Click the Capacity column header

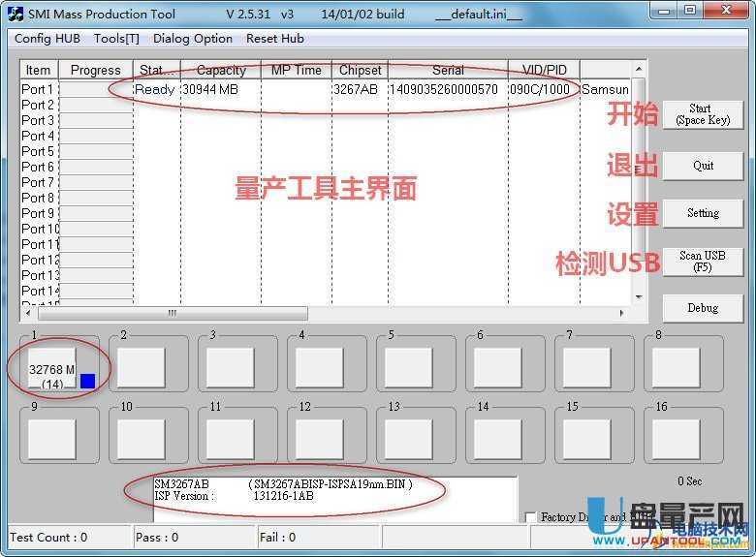click(x=220, y=70)
